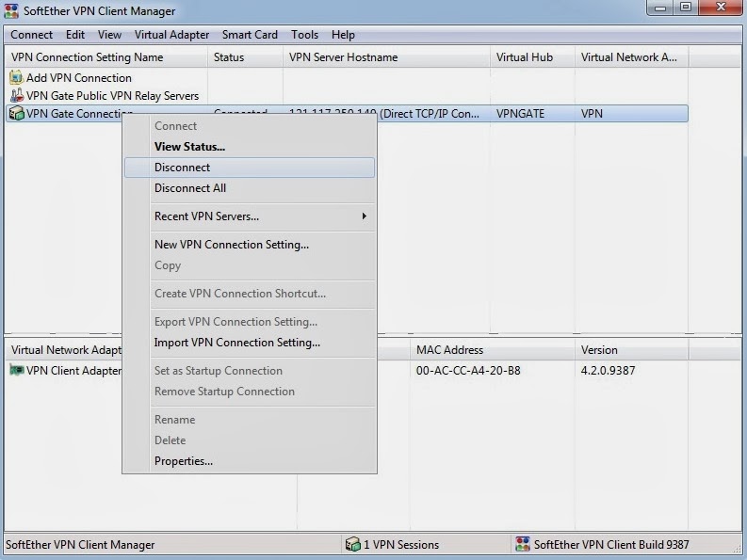Click the VPN Gate Connection entry icon
Viewport: 747px width, 560px height.
coord(17,113)
